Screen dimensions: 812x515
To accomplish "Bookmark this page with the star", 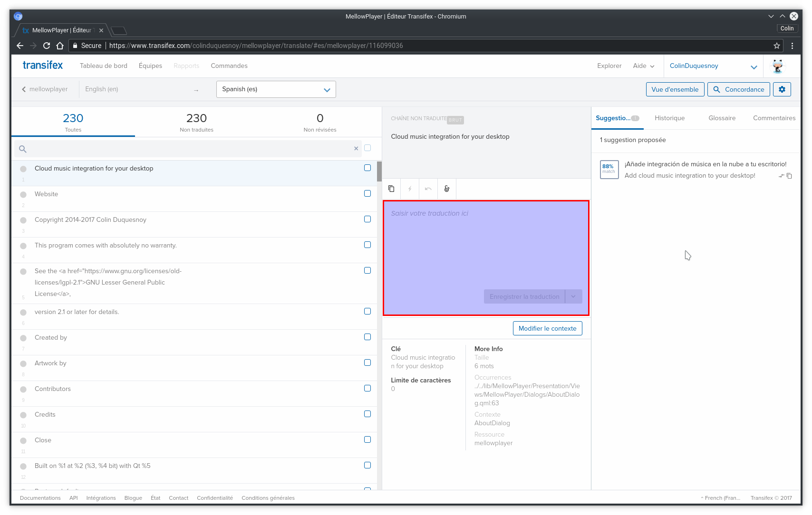I will (777, 46).
